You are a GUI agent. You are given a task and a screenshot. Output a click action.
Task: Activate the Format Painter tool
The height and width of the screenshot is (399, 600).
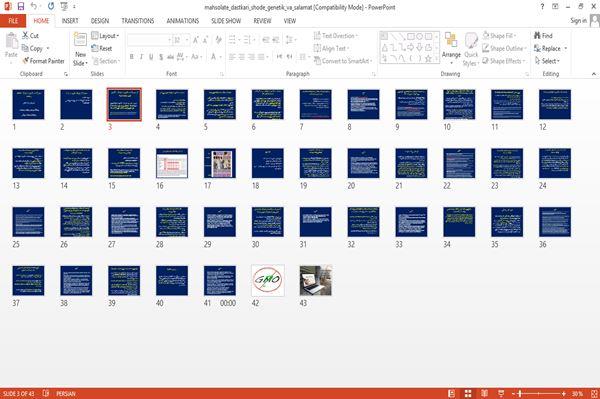click(43, 61)
